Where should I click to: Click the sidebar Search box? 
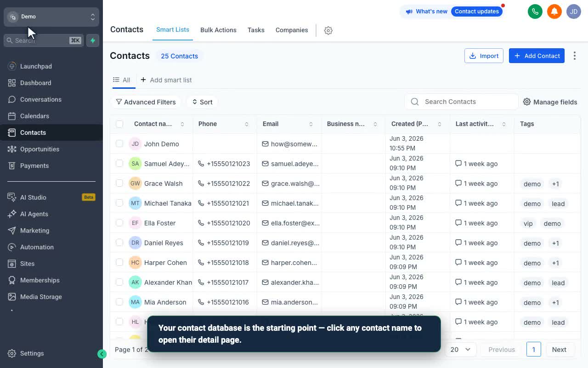click(44, 40)
